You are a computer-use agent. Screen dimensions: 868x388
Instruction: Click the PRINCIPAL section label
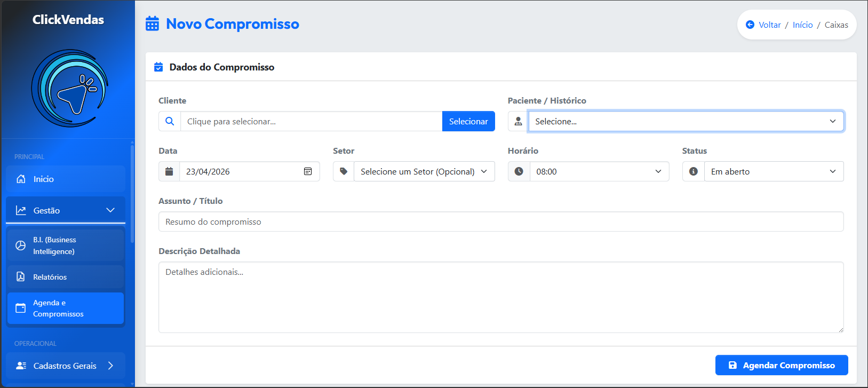click(x=29, y=157)
